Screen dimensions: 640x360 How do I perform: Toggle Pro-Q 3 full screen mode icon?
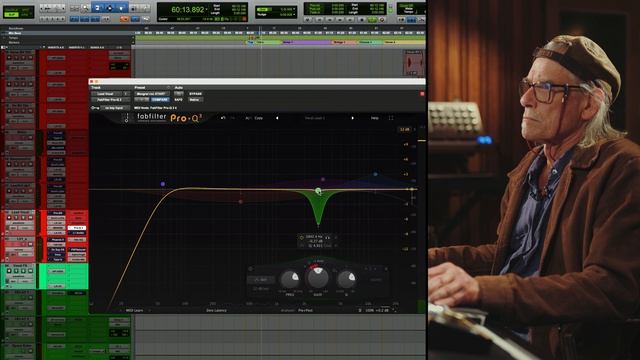391,118
